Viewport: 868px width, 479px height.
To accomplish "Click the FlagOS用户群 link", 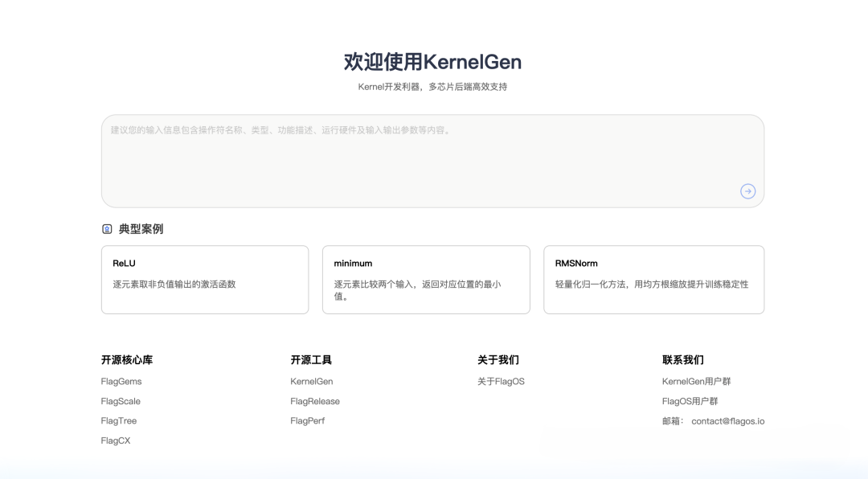I will pos(690,401).
